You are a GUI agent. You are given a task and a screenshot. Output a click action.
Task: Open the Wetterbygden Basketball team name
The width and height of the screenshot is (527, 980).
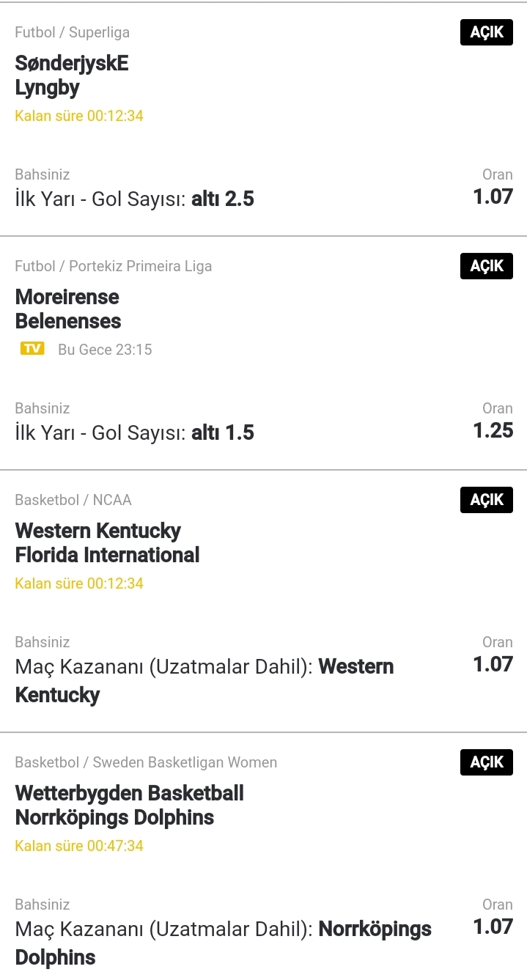click(x=130, y=793)
